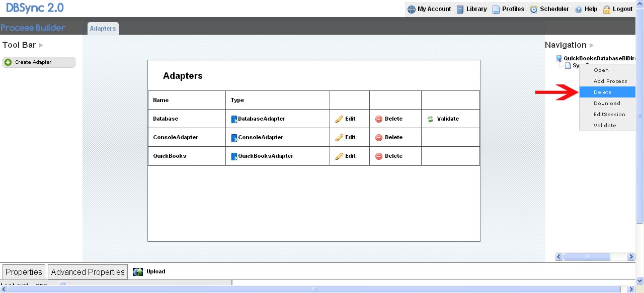The width and height of the screenshot is (644, 293).
Task: Expand the Tool Bar panel arrow
Action: [x=41, y=45]
